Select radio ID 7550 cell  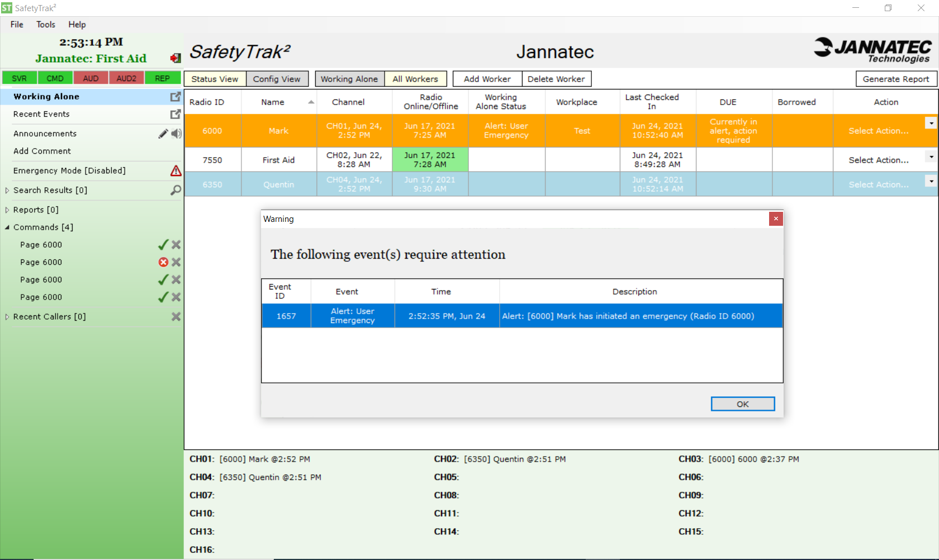(x=212, y=160)
